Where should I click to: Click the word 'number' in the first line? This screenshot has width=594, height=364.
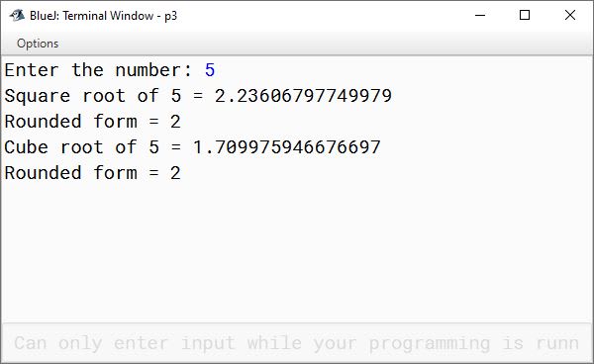pyautogui.click(x=148, y=70)
